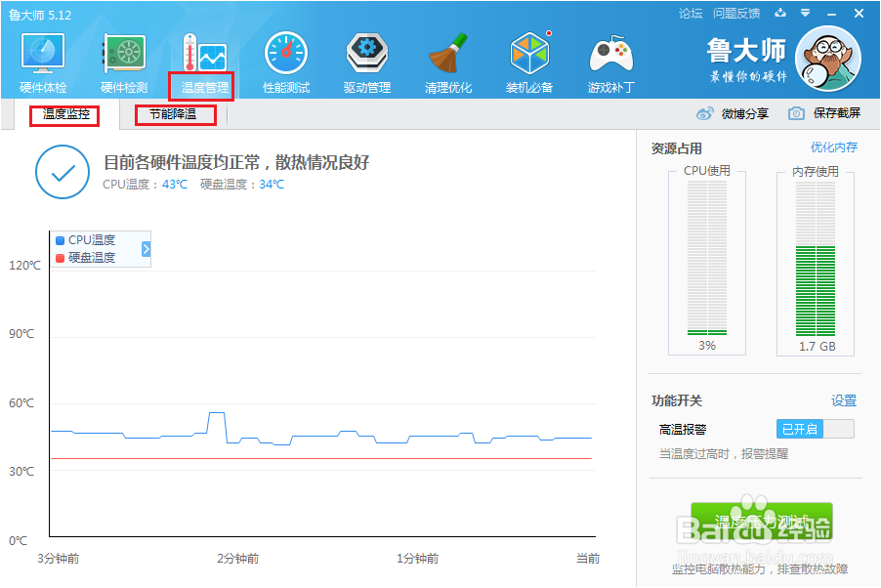Screen dimensions: 881x588
Task: Switch to the 节能降温 tab
Action: point(173,114)
